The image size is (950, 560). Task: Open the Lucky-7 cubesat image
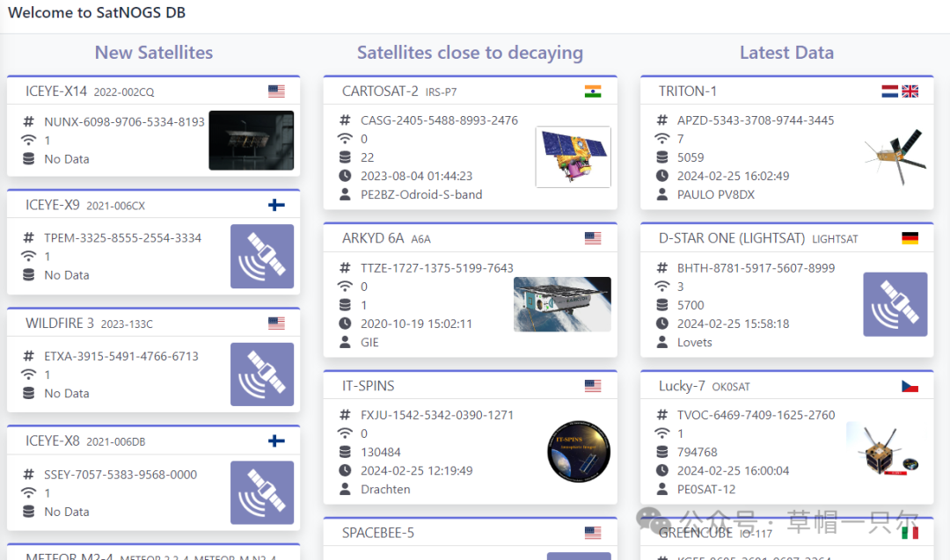pos(883,449)
